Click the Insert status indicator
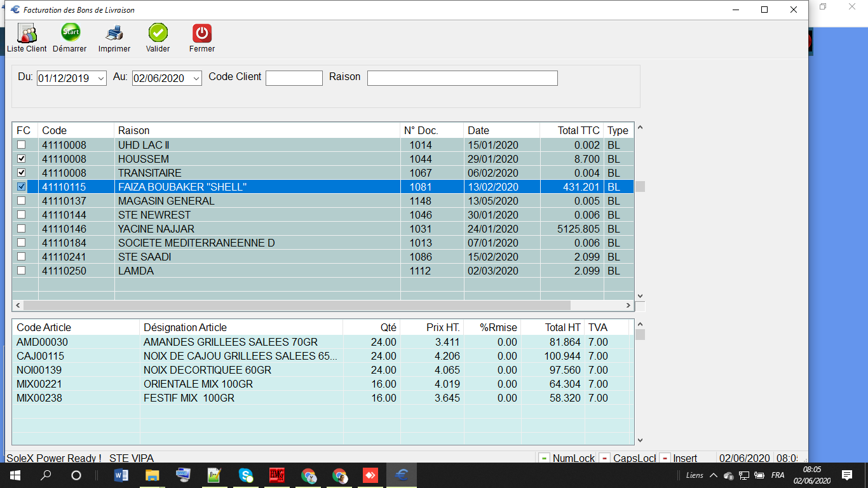Screen dimensions: 868x488 679,458
